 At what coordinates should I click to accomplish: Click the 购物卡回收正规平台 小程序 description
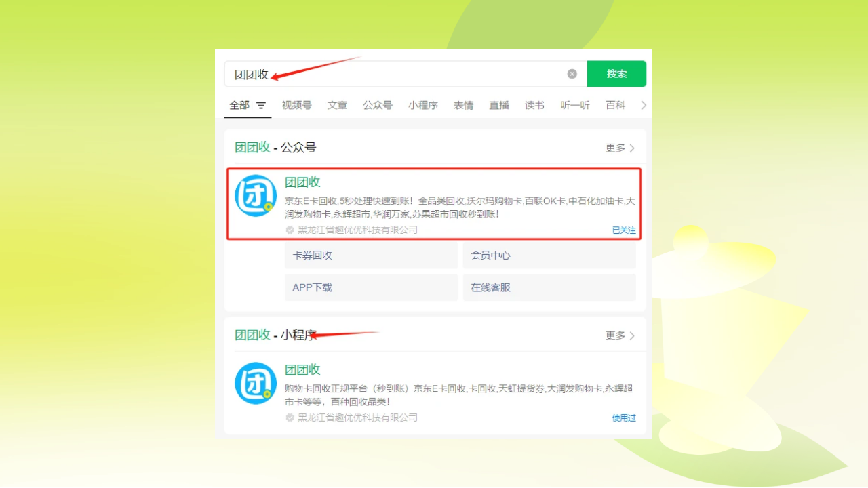tap(458, 395)
